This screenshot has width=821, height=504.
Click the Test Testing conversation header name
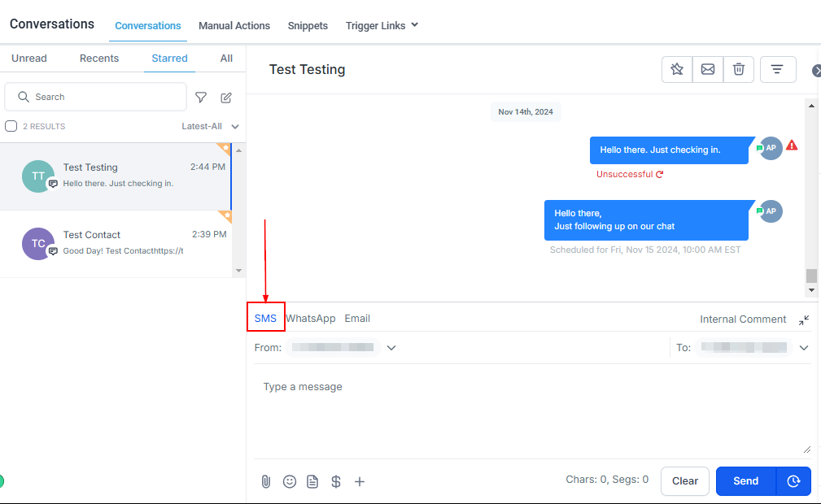click(308, 70)
